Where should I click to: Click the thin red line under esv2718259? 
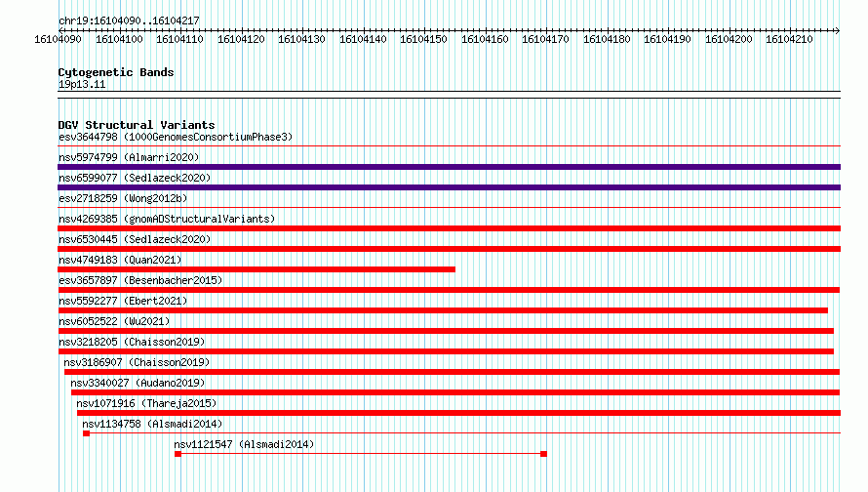click(449, 208)
